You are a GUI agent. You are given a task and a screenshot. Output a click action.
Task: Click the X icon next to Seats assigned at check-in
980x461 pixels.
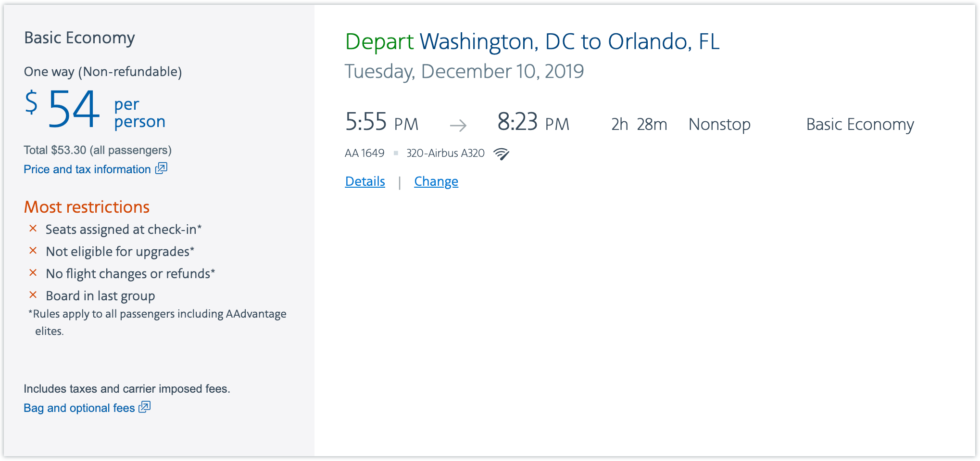(33, 229)
